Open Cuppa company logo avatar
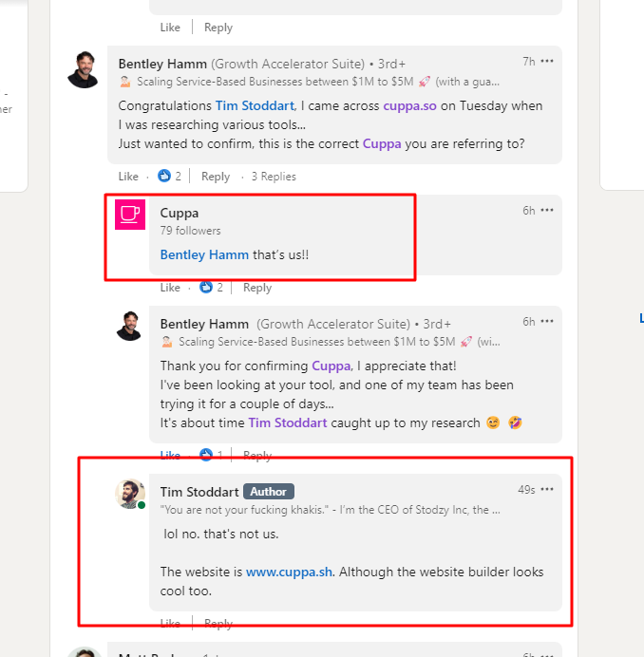644x657 pixels. click(x=130, y=215)
